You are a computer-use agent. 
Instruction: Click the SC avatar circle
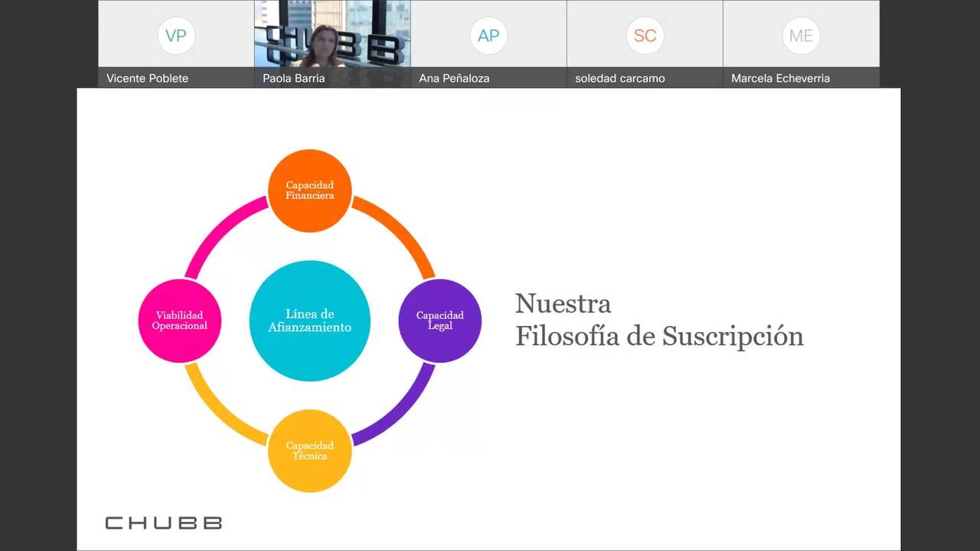click(x=645, y=36)
